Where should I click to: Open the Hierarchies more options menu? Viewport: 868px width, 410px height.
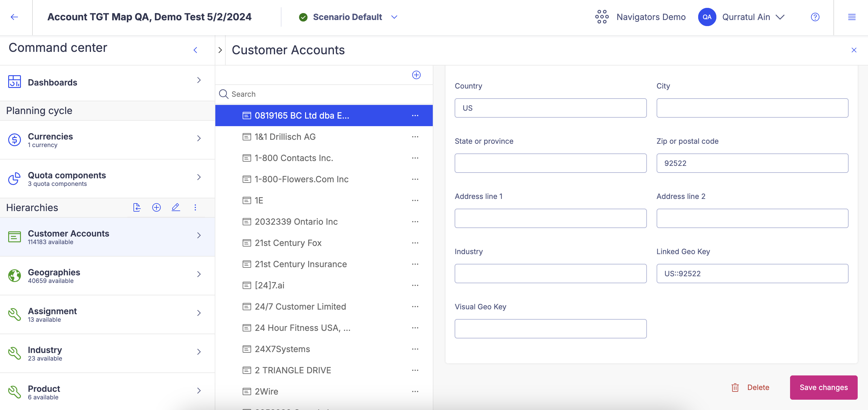pos(195,207)
